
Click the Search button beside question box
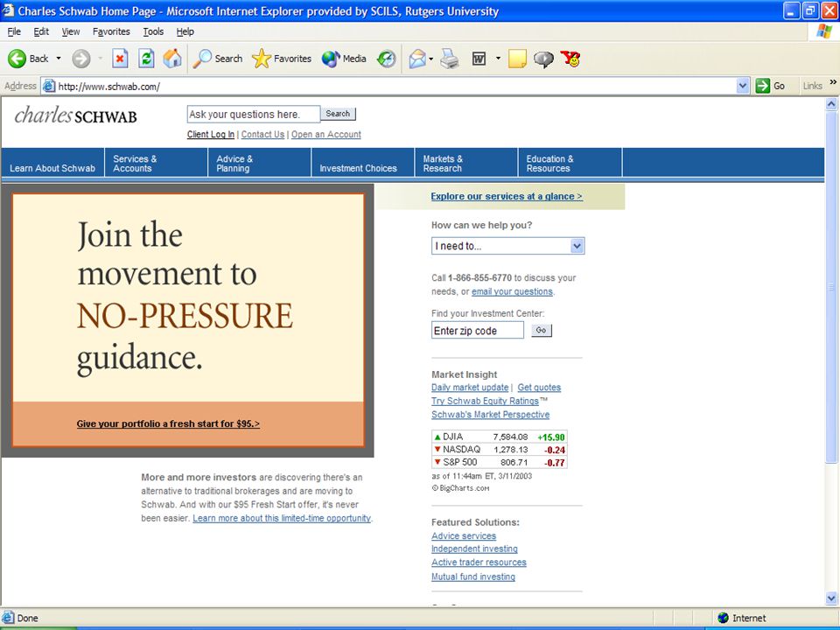(x=338, y=114)
